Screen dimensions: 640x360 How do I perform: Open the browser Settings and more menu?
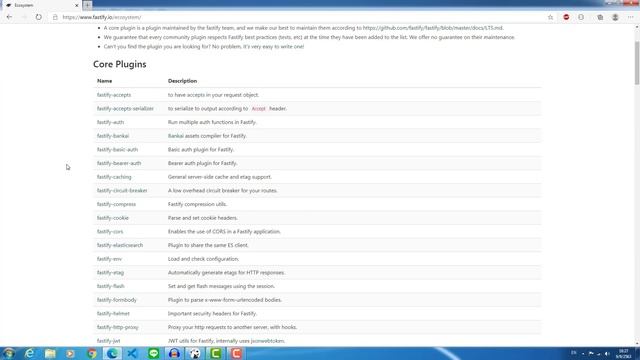click(x=631, y=17)
